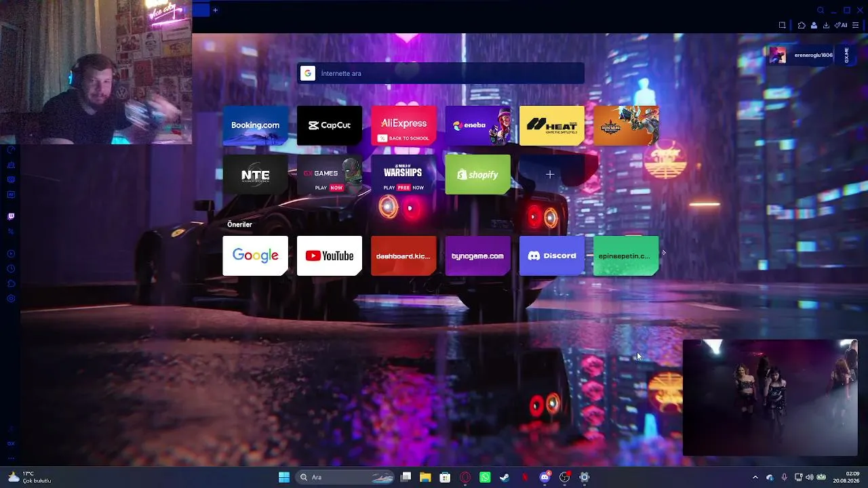Open OBS Studio from the taskbar
The height and width of the screenshot is (488, 868).
coord(564,477)
